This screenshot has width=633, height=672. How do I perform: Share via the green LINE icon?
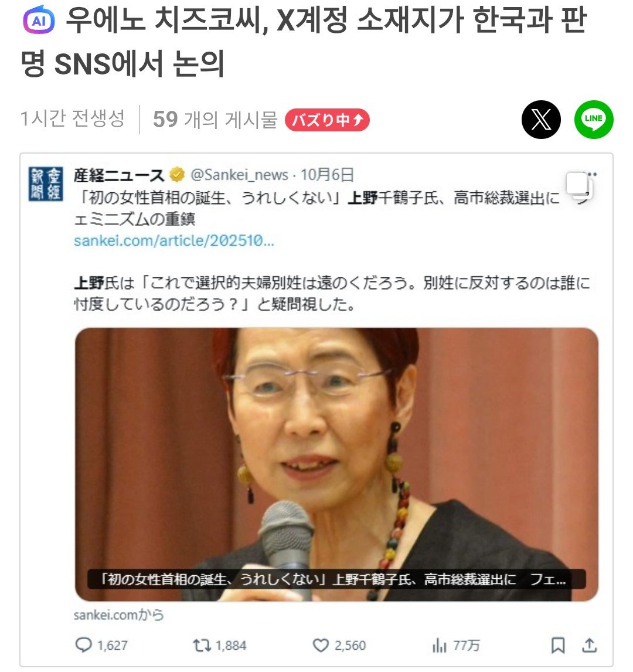(x=594, y=119)
